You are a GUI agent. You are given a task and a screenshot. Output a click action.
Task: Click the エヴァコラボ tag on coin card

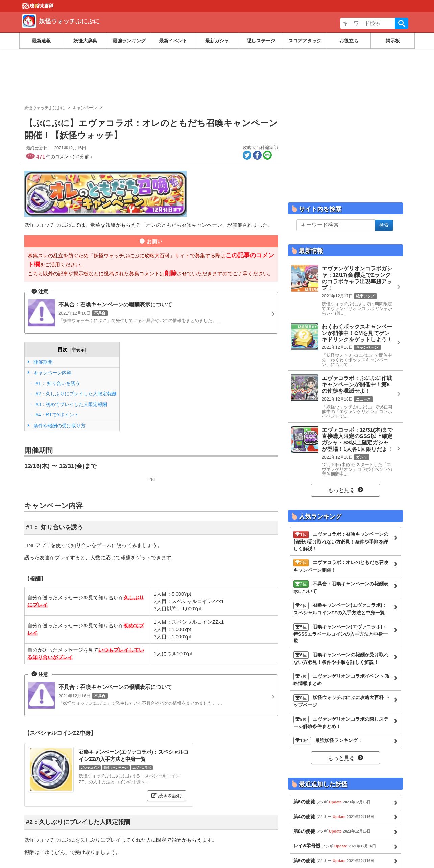142,768
